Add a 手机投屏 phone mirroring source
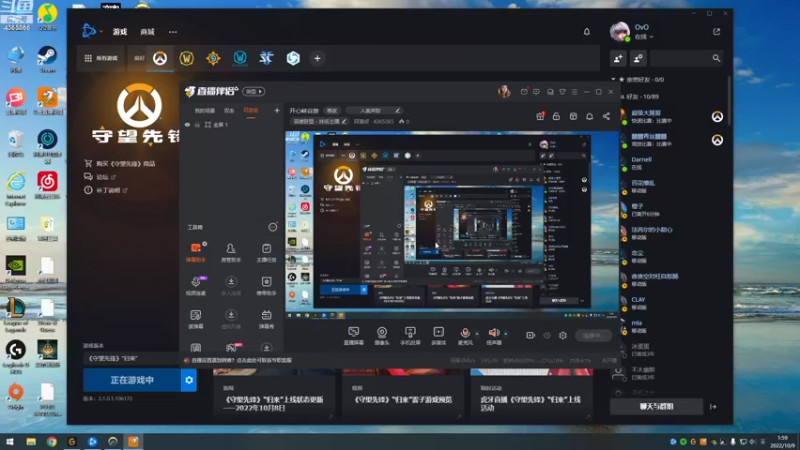800x450 pixels. (410, 336)
